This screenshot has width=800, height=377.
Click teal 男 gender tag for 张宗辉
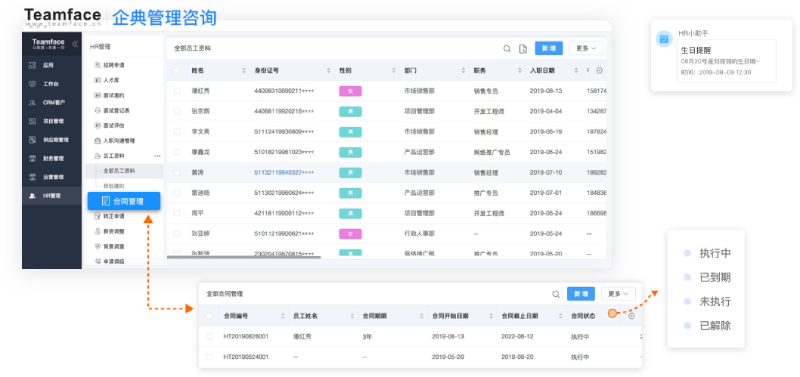point(350,111)
